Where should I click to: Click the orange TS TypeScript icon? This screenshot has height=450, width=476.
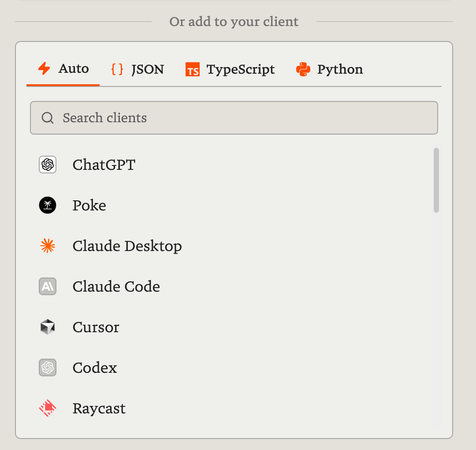pyautogui.click(x=193, y=69)
